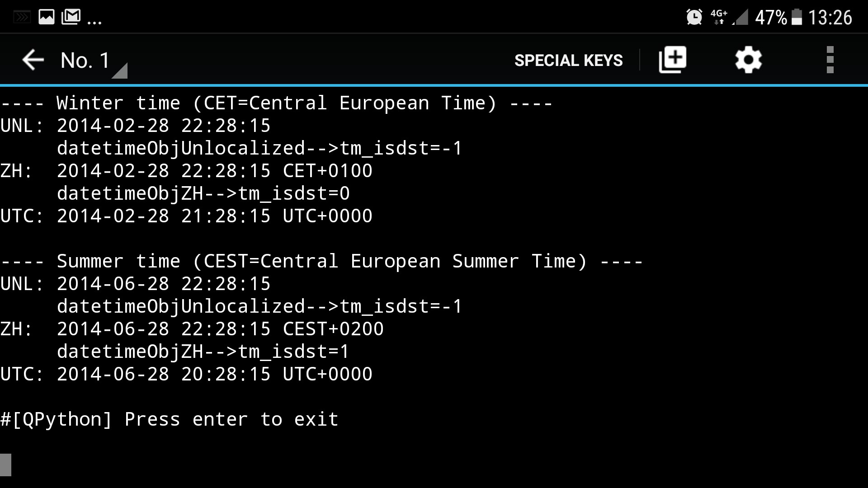Tap the battery icon at 47%

tap(797, 17)
